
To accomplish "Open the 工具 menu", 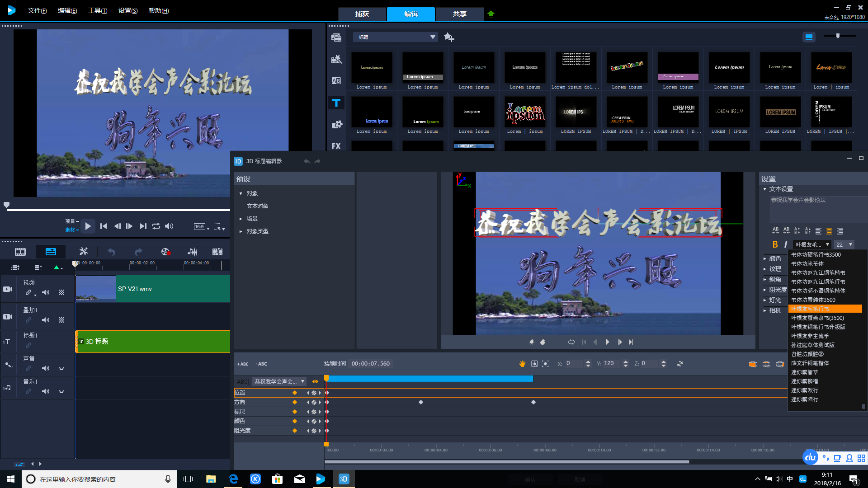I will click(97, 10).
